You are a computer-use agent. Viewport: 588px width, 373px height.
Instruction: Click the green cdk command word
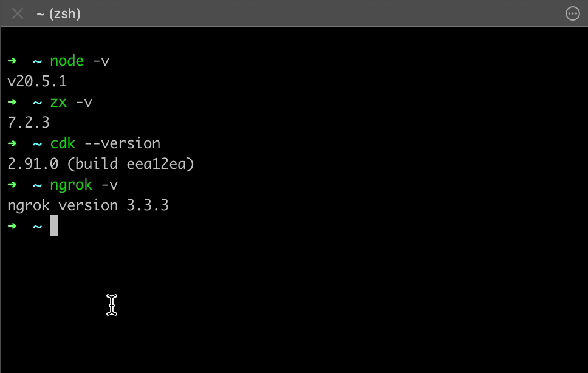click(x=63, y=143)
